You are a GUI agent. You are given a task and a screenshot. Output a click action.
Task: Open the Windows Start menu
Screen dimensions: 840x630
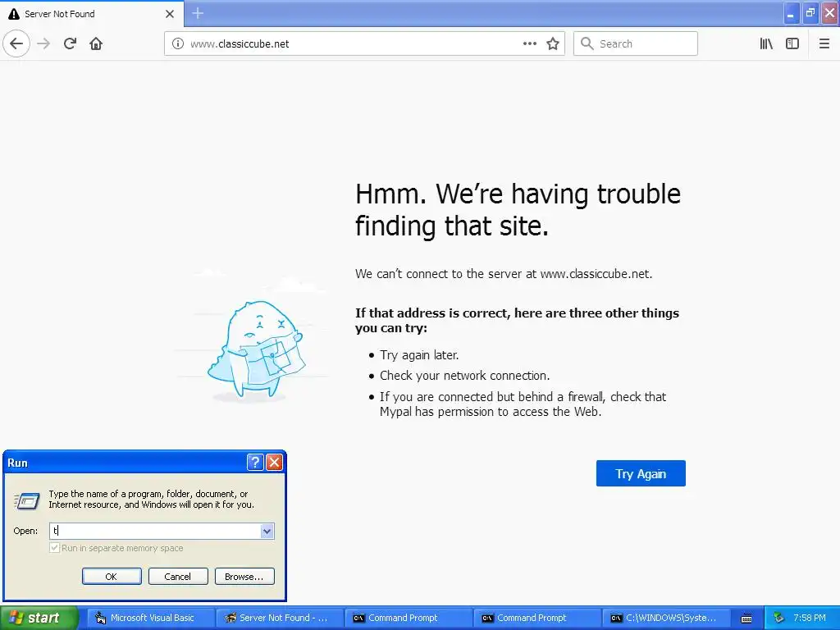coord(39,618)
